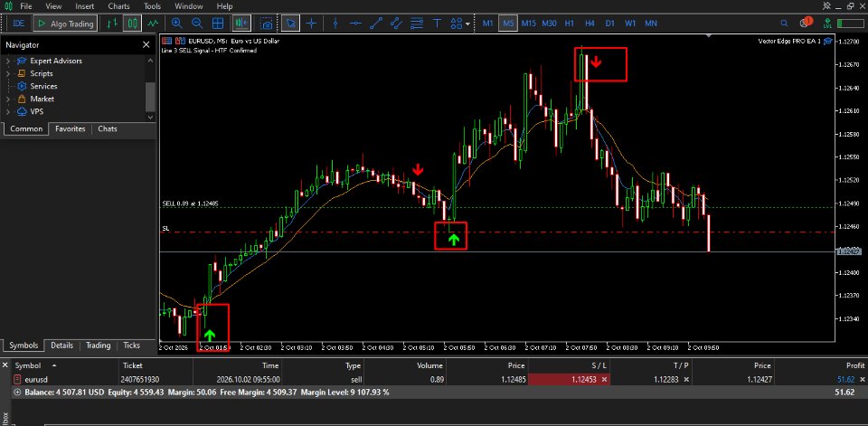The height and width of the screenshot is (426, 868).
Task: Pick the horizontal line drawing tool
Action: tap(355, 24)
